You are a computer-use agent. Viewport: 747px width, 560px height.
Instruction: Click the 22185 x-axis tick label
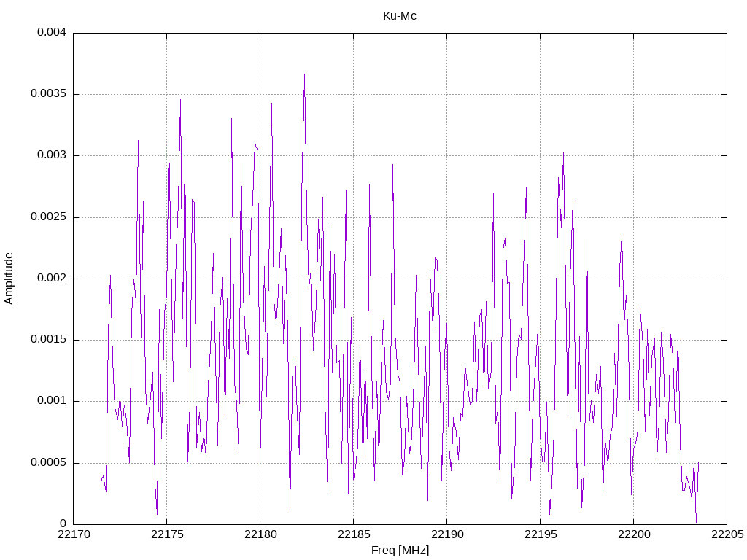pyautogui.click(x=354, y=534)
